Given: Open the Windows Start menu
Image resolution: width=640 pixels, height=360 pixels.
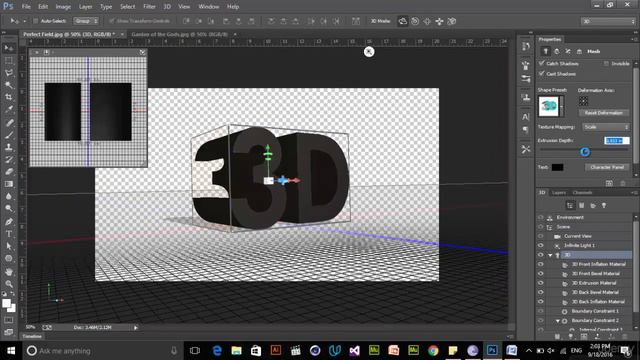Looking at the screenshot, I should click(11, 351).
